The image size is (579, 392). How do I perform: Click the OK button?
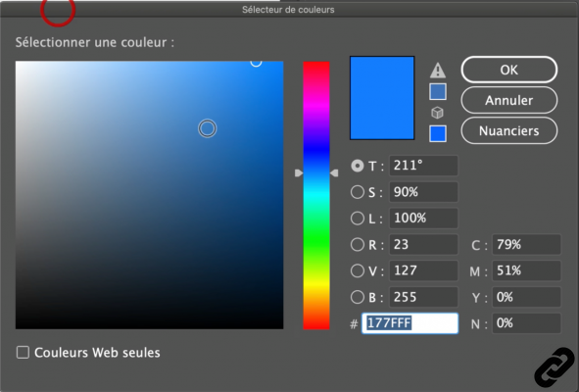point(508,70)
